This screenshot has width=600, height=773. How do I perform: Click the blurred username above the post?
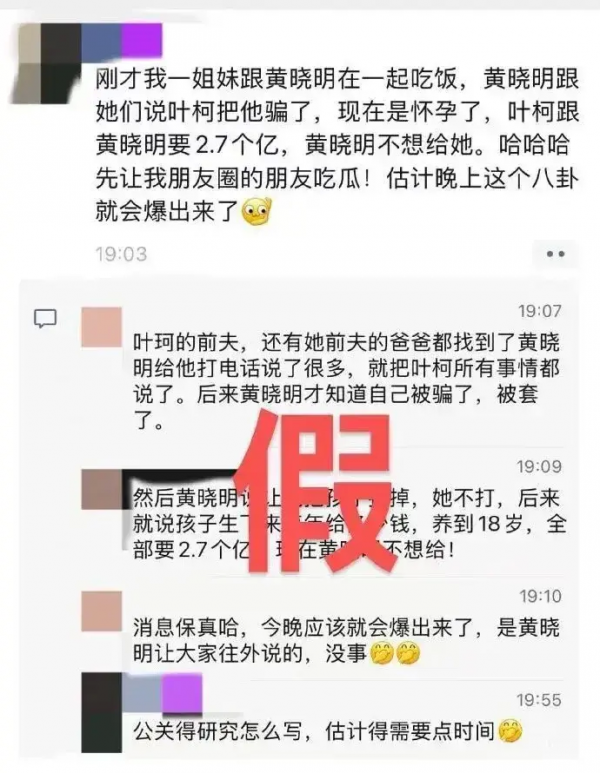click(121, 39)
